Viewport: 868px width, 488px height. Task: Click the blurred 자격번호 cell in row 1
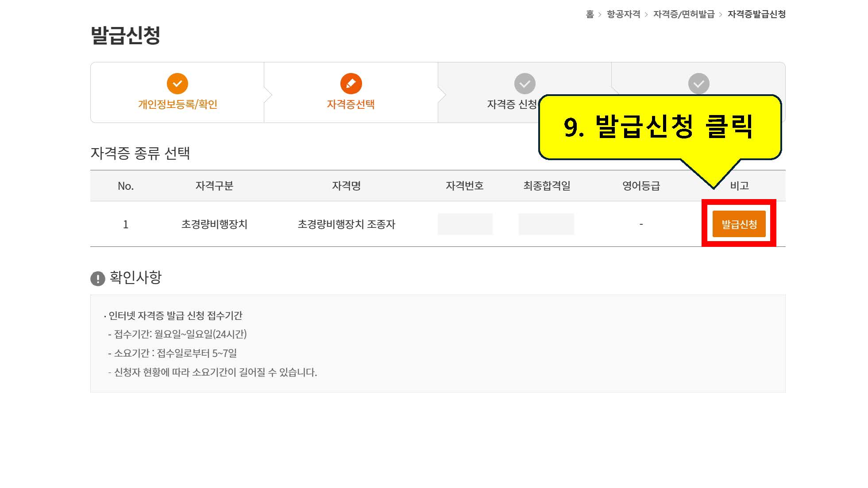[465, 224]
